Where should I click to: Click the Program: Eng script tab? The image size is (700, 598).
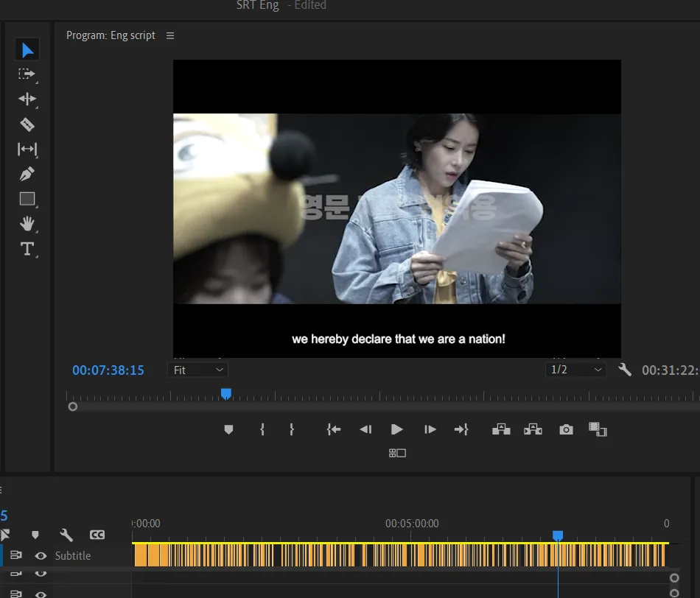tap(111, 35)
